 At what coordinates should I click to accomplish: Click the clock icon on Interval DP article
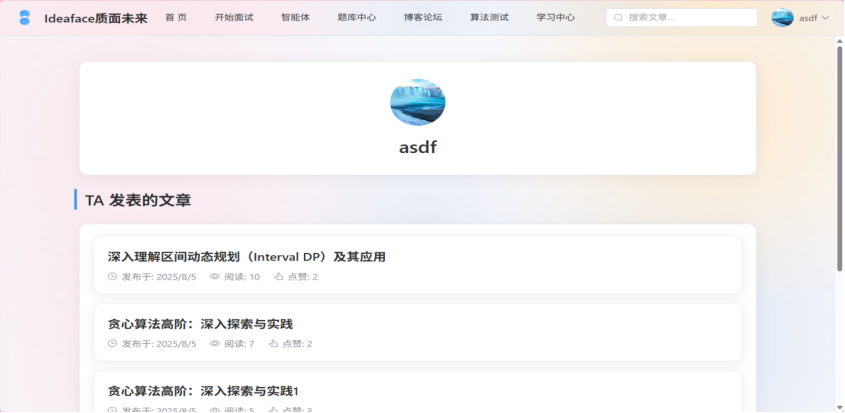pos(112,277)
